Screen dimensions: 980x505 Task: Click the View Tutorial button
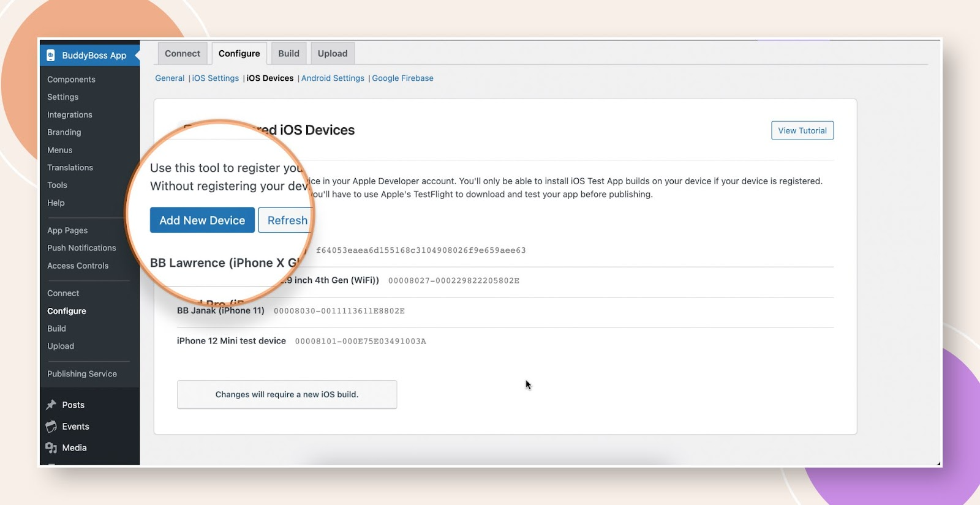point(802,130)
